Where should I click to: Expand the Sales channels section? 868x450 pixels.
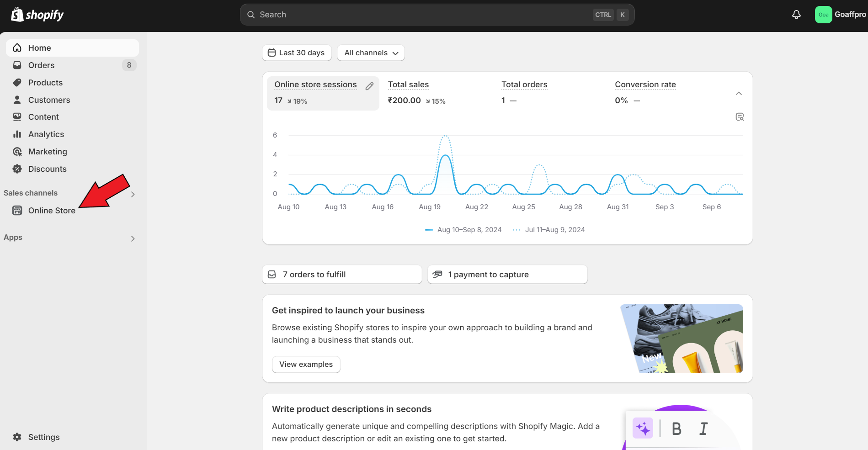(x=133, y=194)
